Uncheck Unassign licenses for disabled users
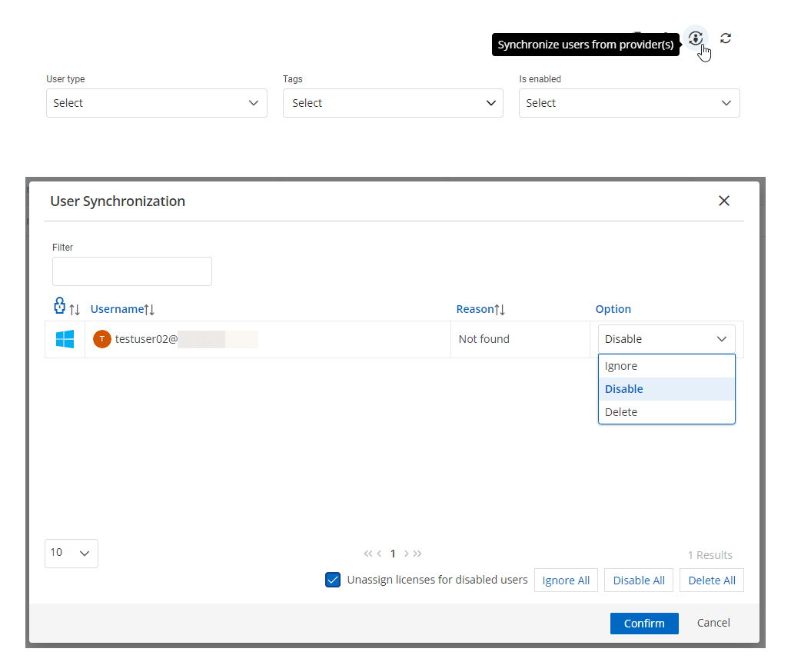Viewport: 801px width, 672px height. tap(333, 580)
